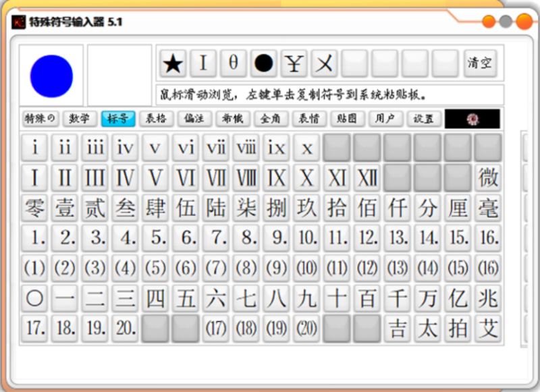The width and height of the screenshot is (540, 392).
Task: Copy the character 万
Action: [427, 298]
